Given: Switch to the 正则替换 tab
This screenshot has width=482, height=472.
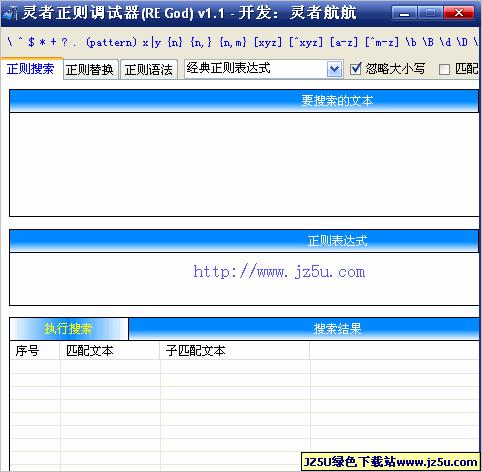Looking at the screenshot, I should [x=90, y=70].
